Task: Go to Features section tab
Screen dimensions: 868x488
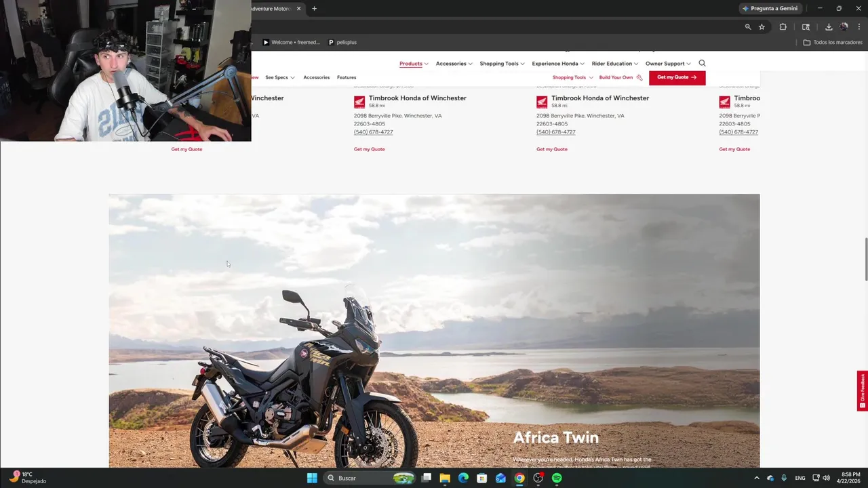Action: (x=347, y=77)
